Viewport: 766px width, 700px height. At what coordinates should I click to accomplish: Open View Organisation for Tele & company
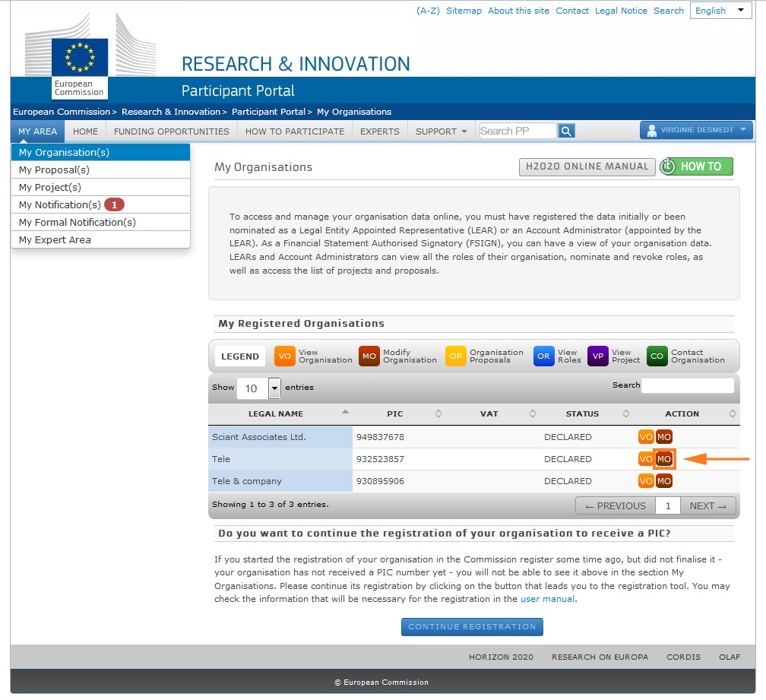pyautogui.click(x=646, y=481)
